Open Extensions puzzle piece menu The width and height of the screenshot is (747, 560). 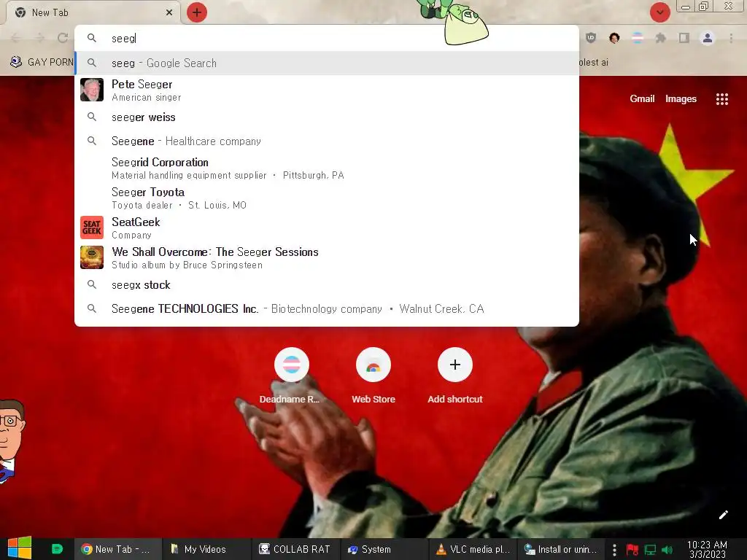[x=661, y=38]
